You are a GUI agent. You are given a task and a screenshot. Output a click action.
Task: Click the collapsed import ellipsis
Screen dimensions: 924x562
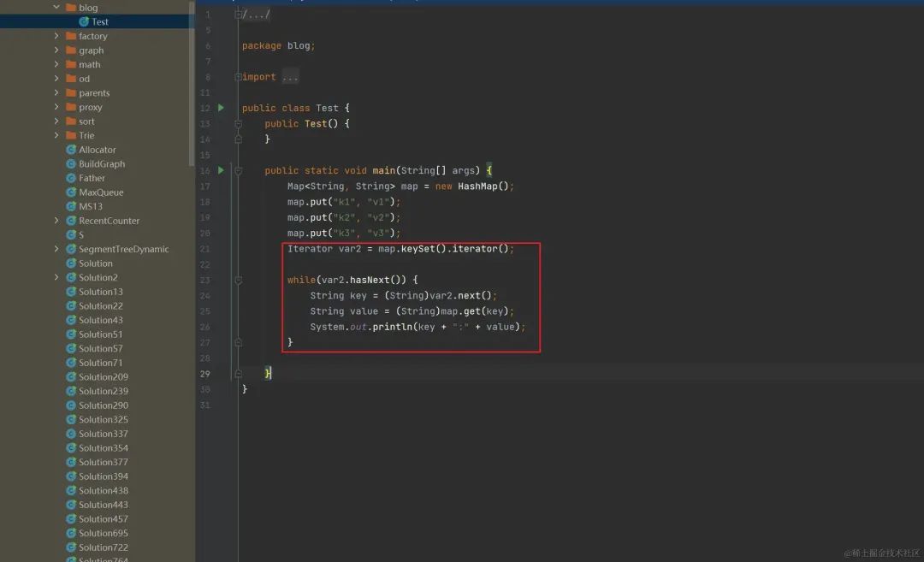click(x=290, y=77)
